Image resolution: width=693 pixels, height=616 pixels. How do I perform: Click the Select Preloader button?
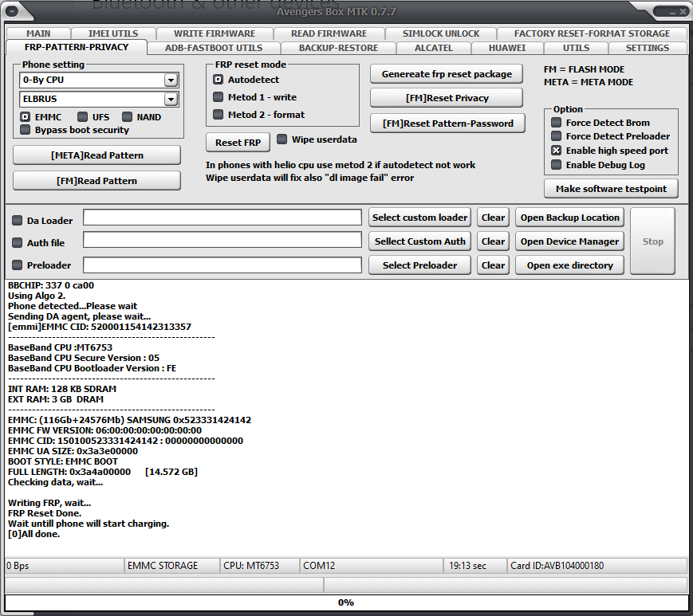tap(419, 265)
